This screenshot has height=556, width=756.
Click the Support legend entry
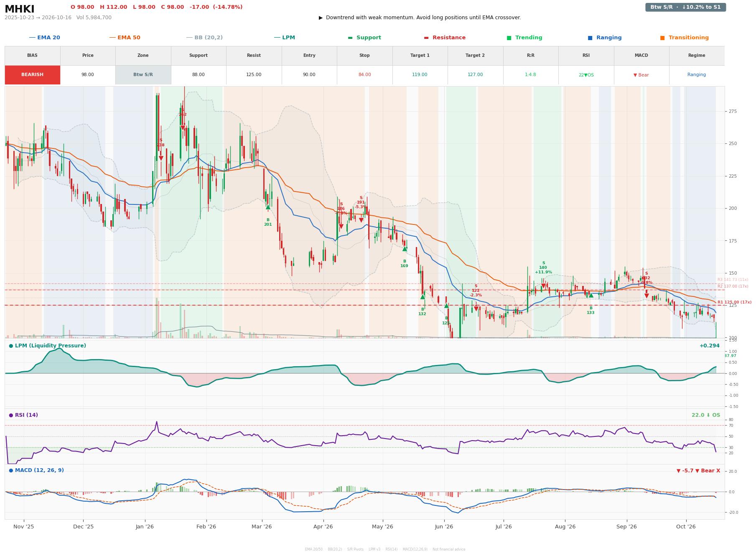tap(364, 38)
